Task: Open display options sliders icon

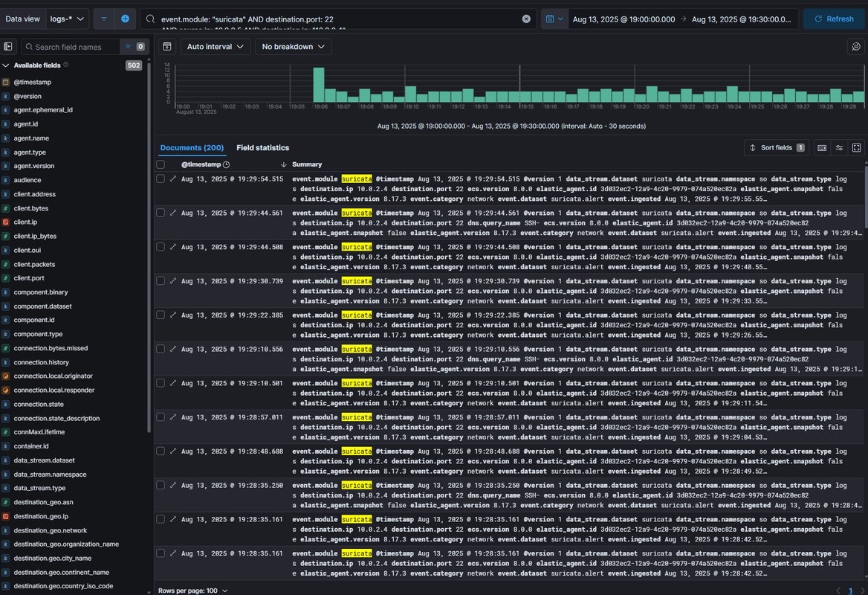Action: click(x=839, y=148)
